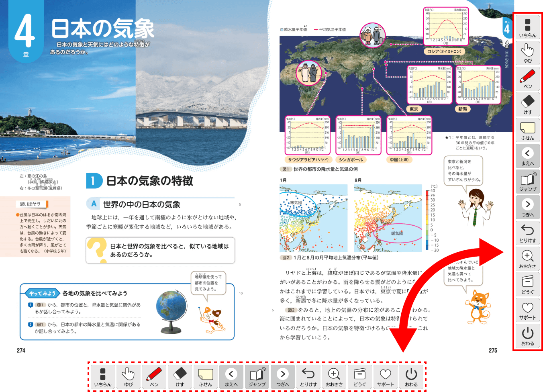Viewport: 543px width, 392px height.
Task: Go back using まえへ in bottom toolbar
Action: click(231, 376)
